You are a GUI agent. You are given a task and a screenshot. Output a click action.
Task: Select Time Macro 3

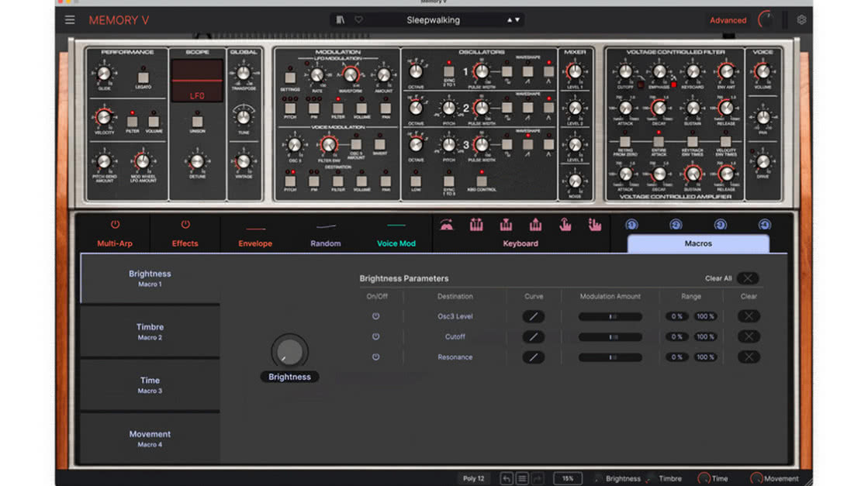150,385
